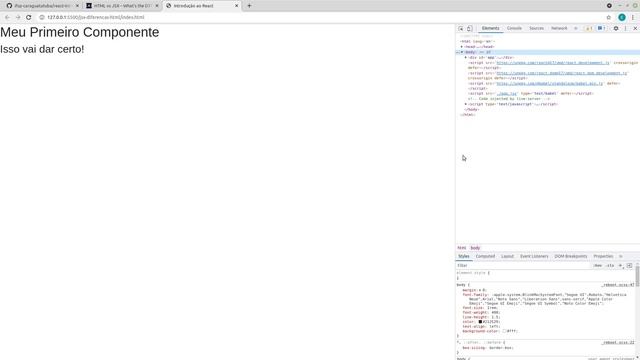Open the react-dom.development.js script link
The image size is (640, 360).
[x=562, y=73]
